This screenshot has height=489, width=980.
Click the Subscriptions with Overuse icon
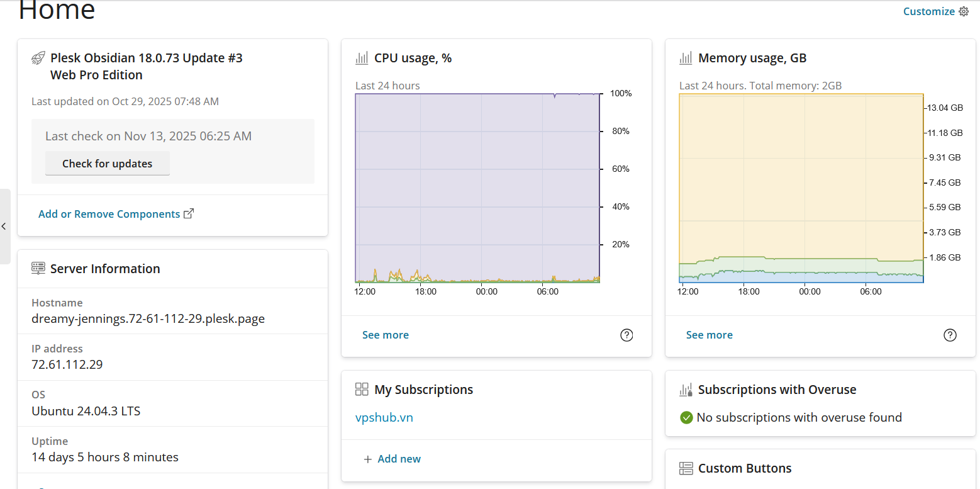(x=686, y=390)
